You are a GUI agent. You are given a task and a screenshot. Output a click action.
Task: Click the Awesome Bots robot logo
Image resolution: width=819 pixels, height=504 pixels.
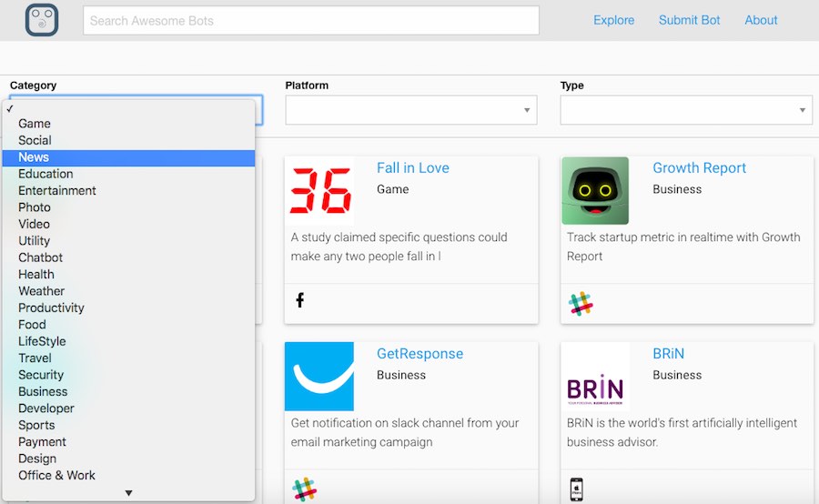[x=42, y=20]
